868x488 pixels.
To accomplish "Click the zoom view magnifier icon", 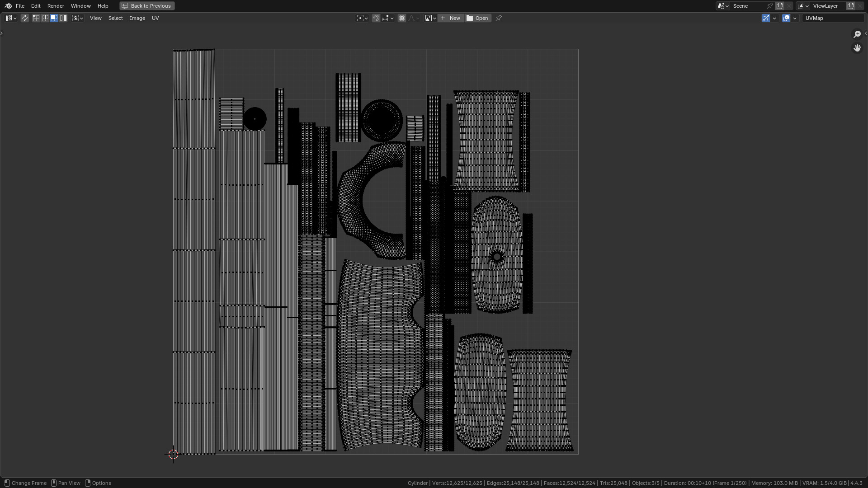I will click(x=857, y=34).
